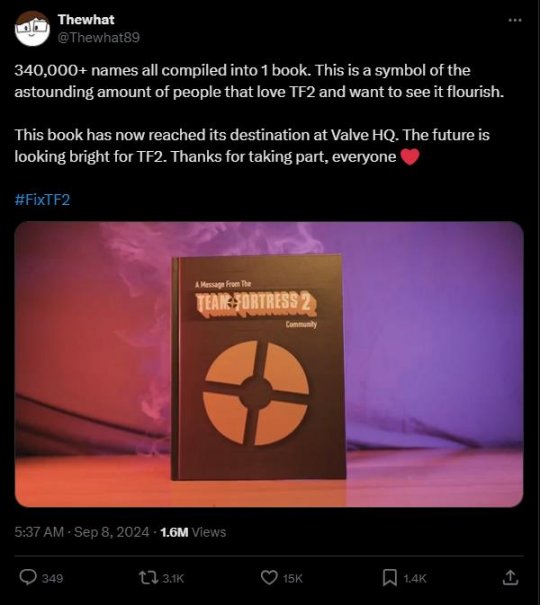Open the 5:37 AM Sep 8, 2024 timestamp
Viewport: 540px width, 605px height.
82,532
